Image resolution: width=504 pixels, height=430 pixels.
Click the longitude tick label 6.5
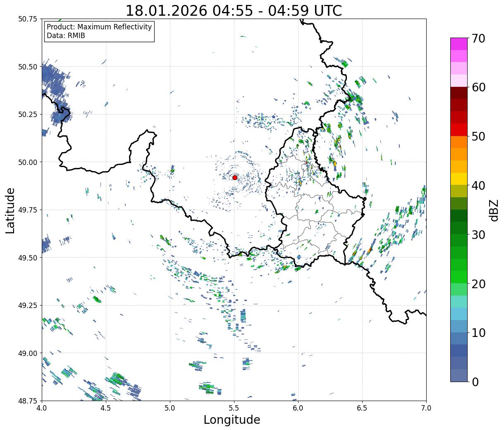(362, 408)
